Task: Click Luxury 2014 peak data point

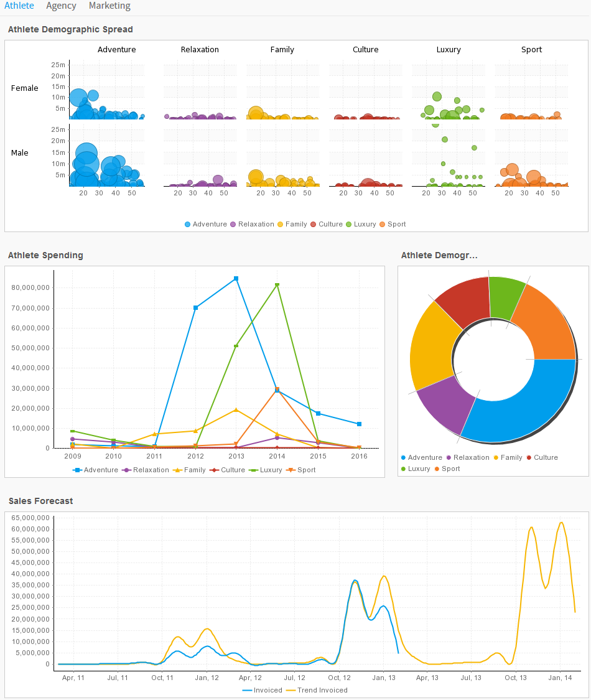Action: (277, 285)
